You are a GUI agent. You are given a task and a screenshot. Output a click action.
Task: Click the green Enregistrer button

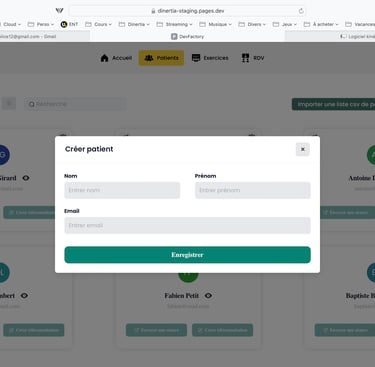click(187, 255)
